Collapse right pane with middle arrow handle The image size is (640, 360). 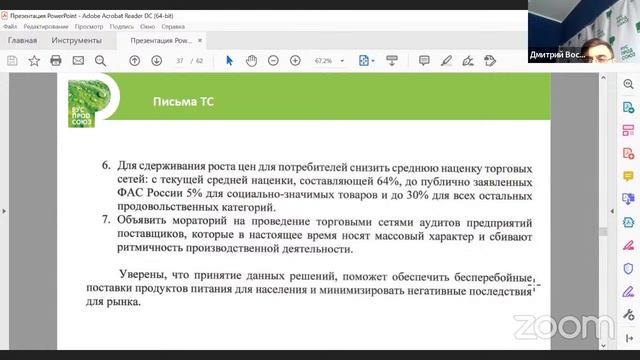612,211
